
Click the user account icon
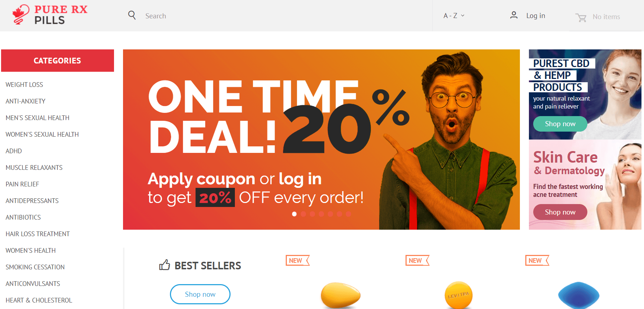[514, 15]
